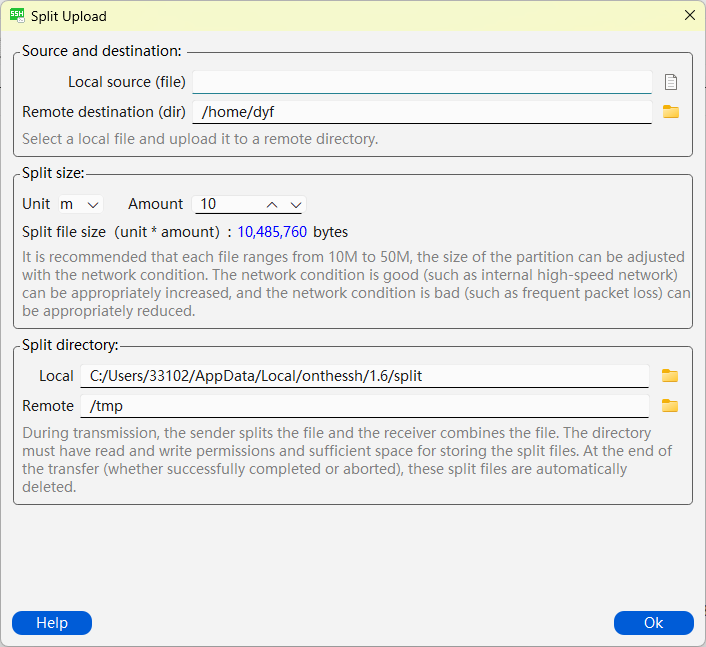Screen dimensions: 706x647
Task: Decrease Amount with the down arrow
Action: click(295, 205)
